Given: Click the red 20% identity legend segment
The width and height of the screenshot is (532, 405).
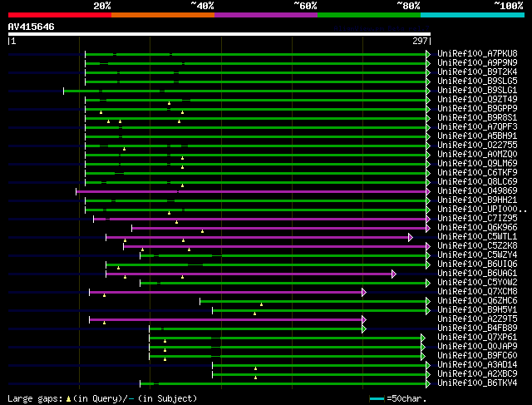Looking at the screenshot, I should 60,15.
